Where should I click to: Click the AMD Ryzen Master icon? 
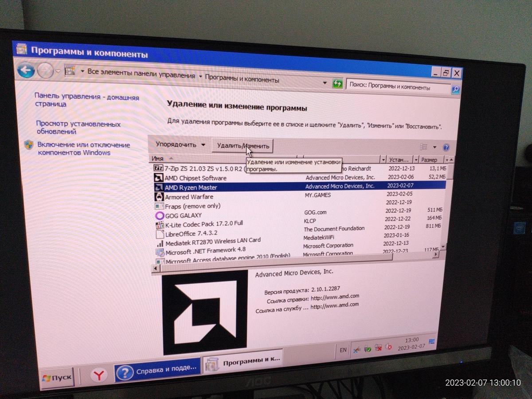pos(158,187)
